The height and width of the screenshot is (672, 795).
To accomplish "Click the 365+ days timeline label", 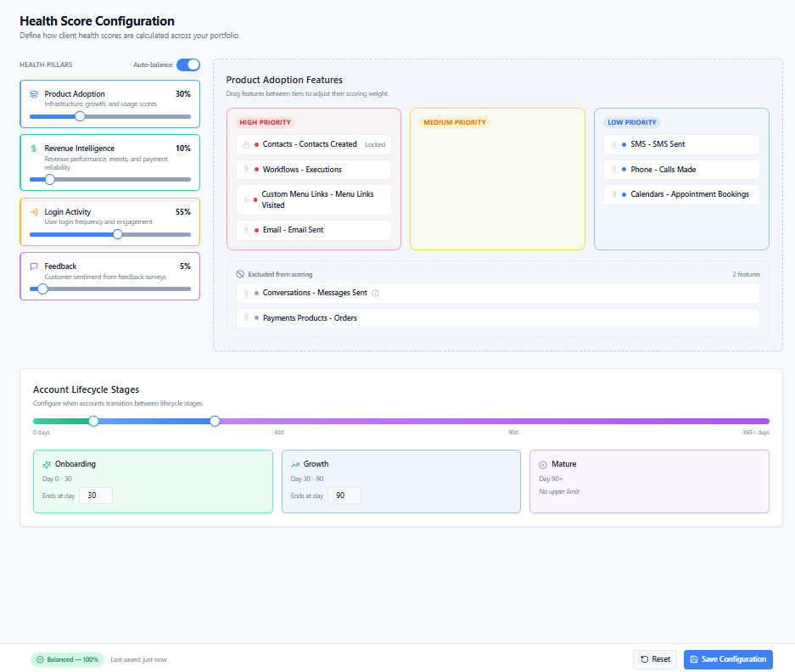I will [x=756, y=433].
